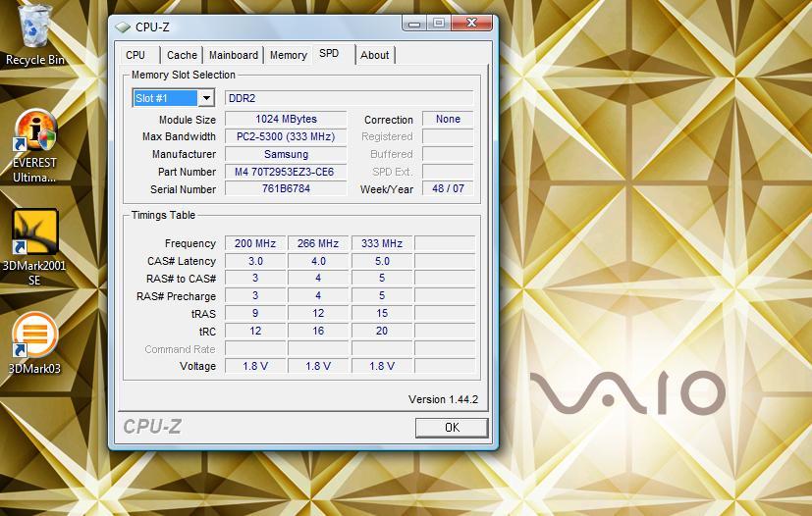812x516 pixels.
Task: Open the Mainboard tab
Action: point(234,55)
